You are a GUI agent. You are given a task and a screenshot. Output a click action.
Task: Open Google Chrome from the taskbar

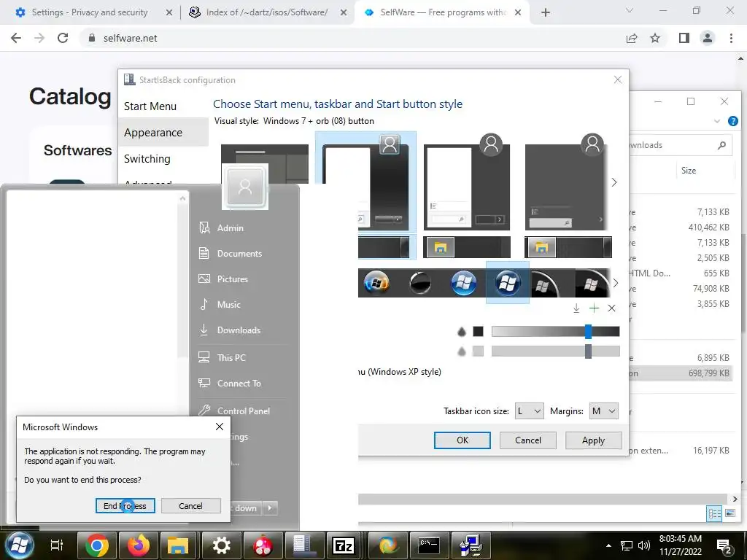[x=97, y=545]
